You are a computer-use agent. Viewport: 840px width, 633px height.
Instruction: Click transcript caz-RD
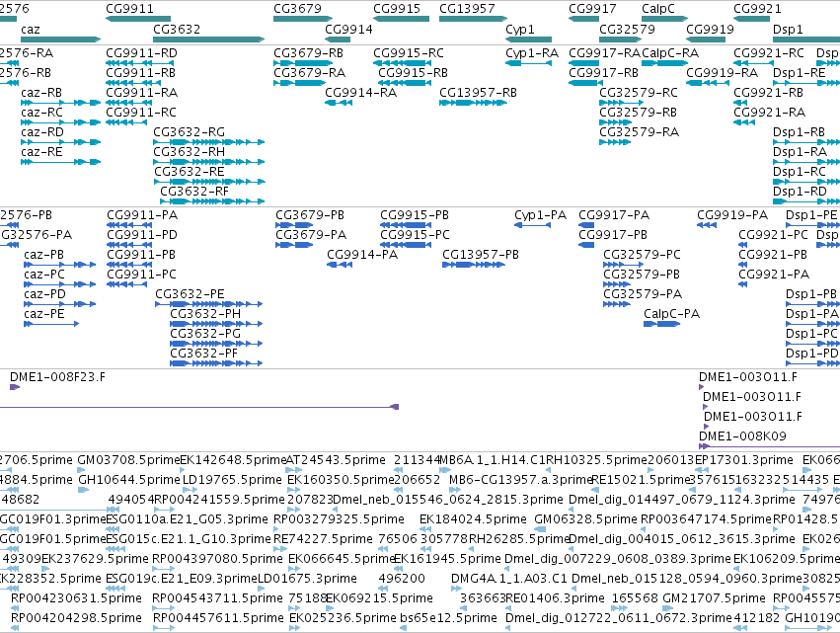[x=42, y=132]
